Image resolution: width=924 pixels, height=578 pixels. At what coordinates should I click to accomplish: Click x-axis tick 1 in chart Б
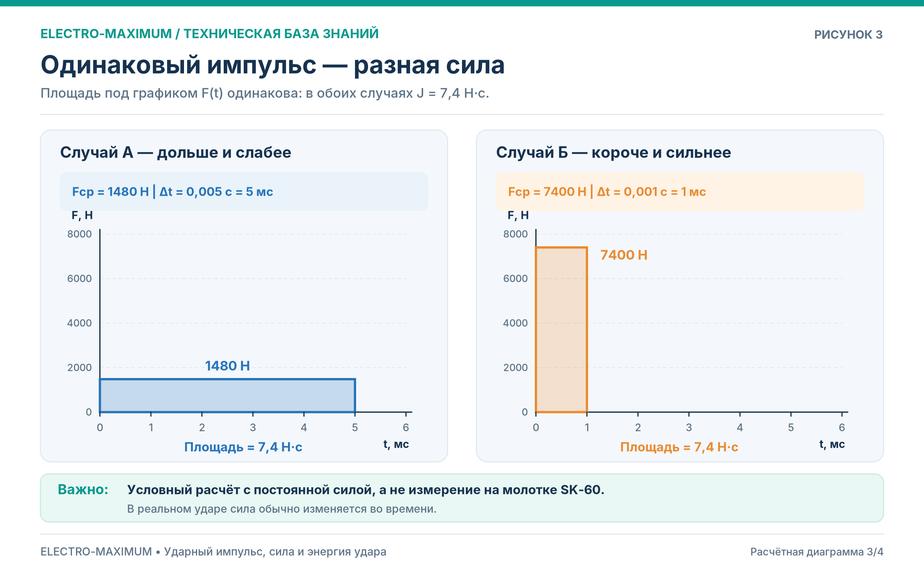[587, 427]
